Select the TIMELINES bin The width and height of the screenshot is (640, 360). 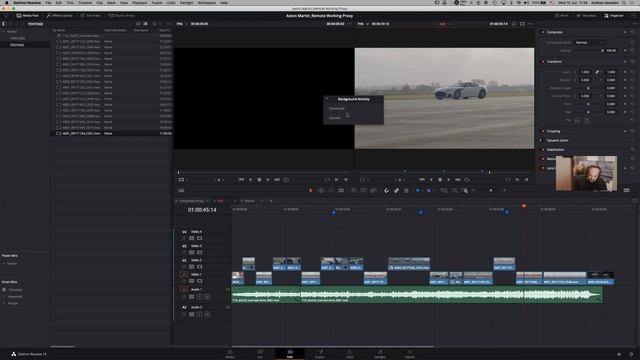click(18, 38)
